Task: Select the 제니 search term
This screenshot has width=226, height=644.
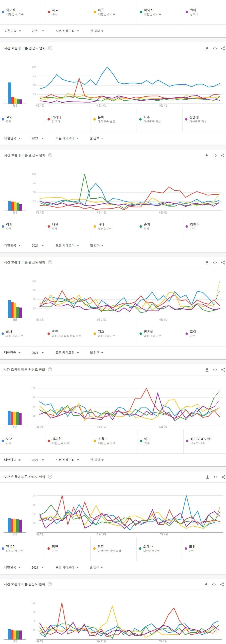Action: pos(55,10)
